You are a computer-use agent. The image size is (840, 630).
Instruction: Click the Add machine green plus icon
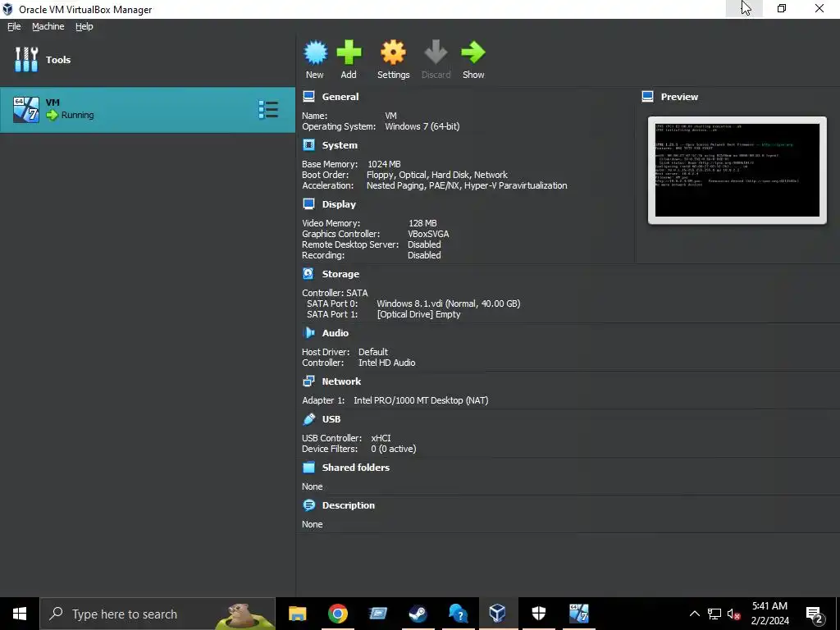pos(349,52)
